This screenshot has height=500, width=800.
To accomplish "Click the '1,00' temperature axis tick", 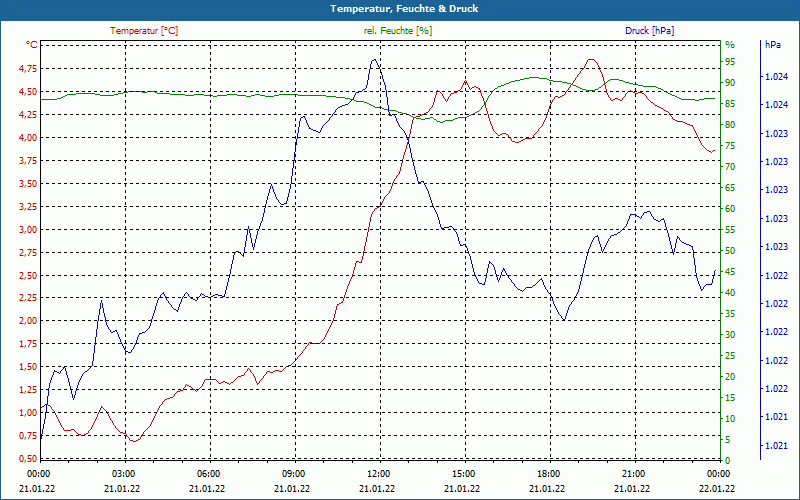I will point(28,412).
